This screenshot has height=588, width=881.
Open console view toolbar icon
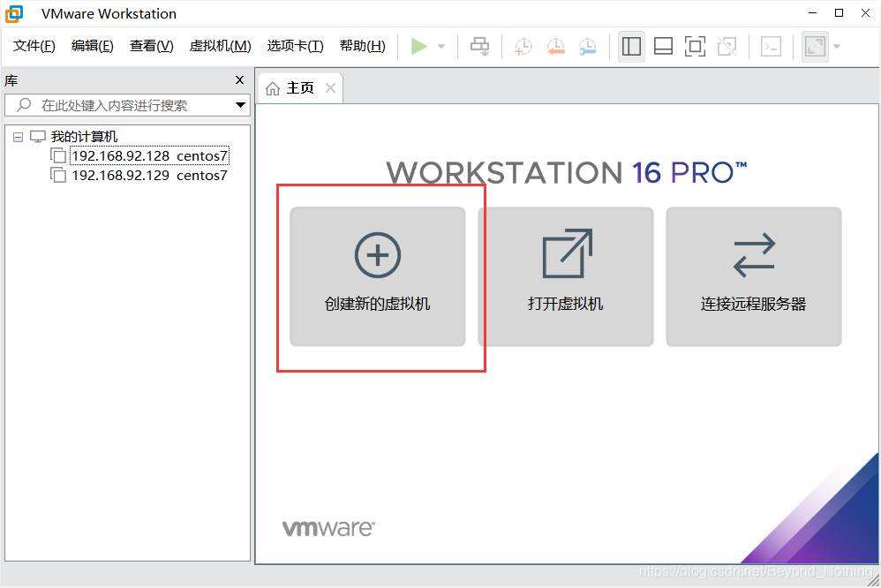coord(771,46)
